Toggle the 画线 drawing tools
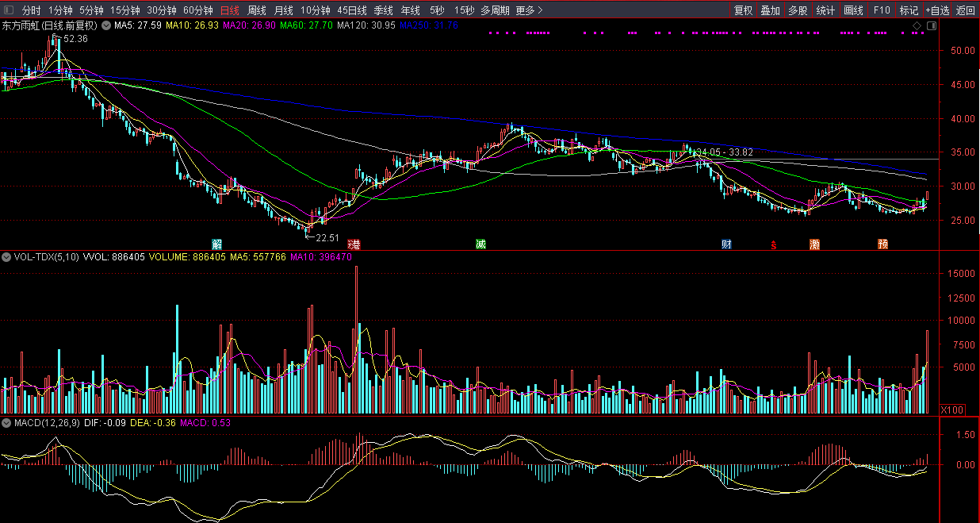980x523 pixels. pyautogui.click(x=853, y=10)
